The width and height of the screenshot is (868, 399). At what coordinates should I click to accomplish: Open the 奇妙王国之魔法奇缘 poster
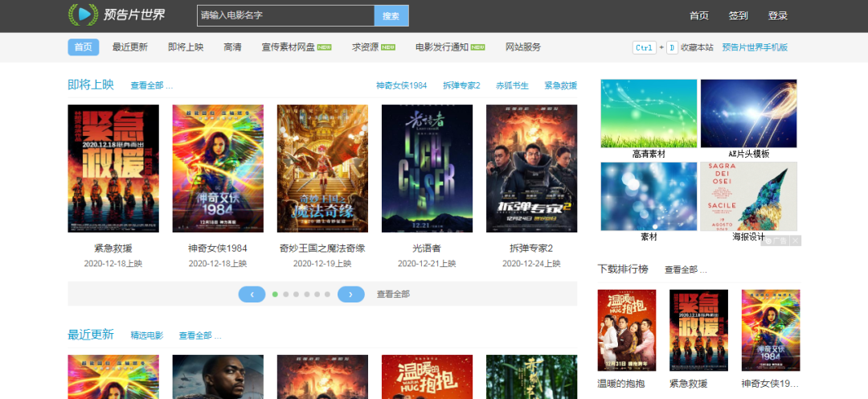(x=323, y=168)
